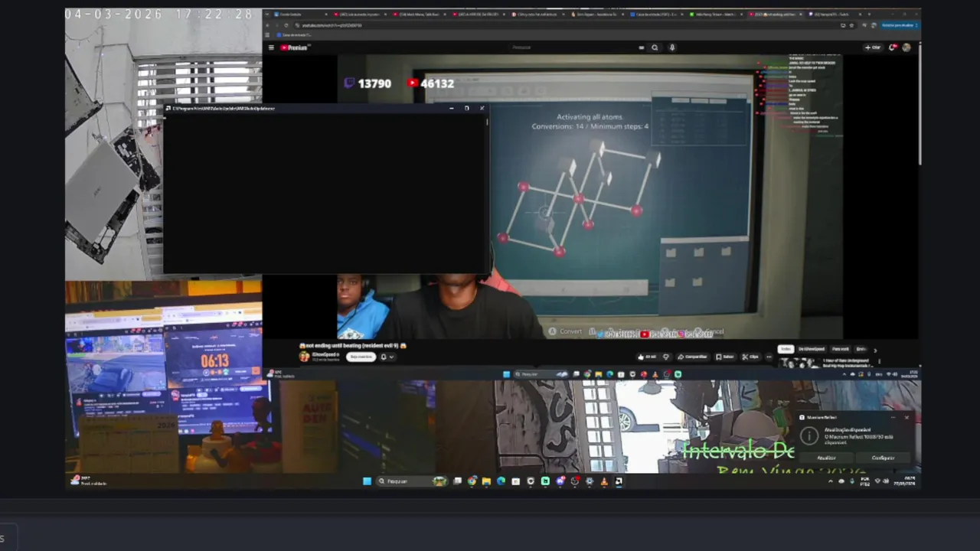Open the IShowSpeed channel avatar
Screen dimensions: 980x551
(x=304, y=357)
